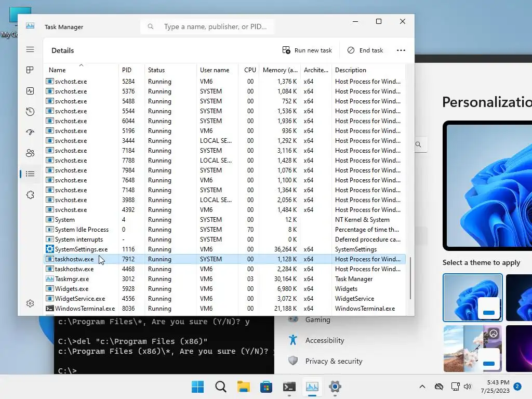Image resolution: width=532 pixels, height=399 pixels.
Task: Select svchost.exe with PID 7184
Action: (224, 151)
